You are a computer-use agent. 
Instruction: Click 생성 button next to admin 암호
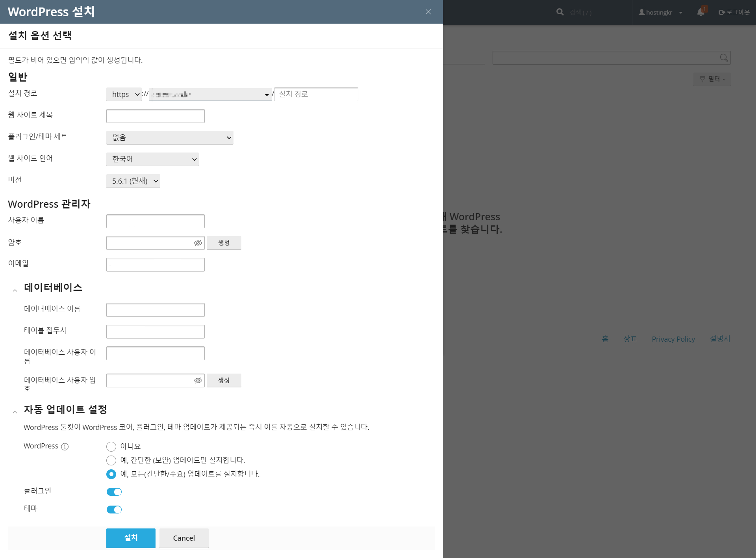(x=224, y=243)
